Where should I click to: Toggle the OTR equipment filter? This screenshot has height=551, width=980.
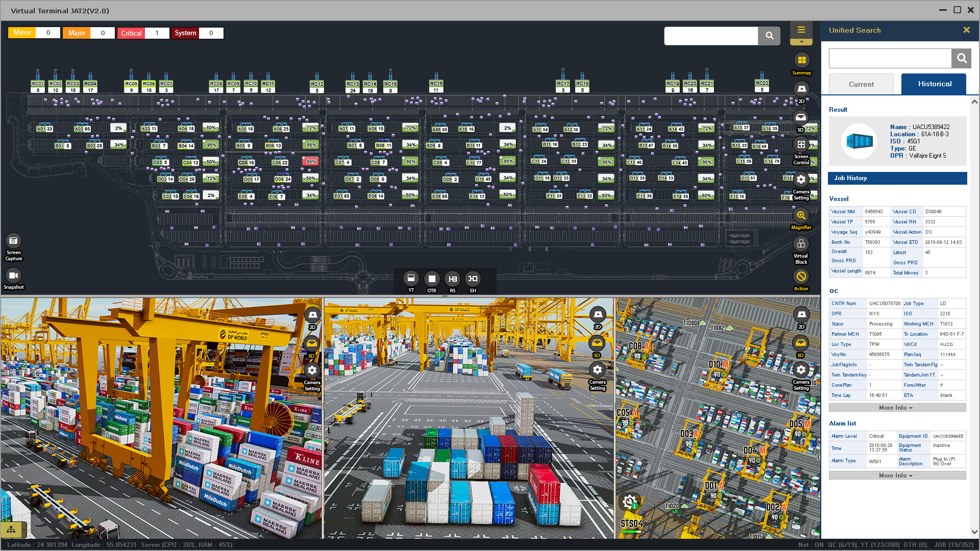tap(432, 279)
